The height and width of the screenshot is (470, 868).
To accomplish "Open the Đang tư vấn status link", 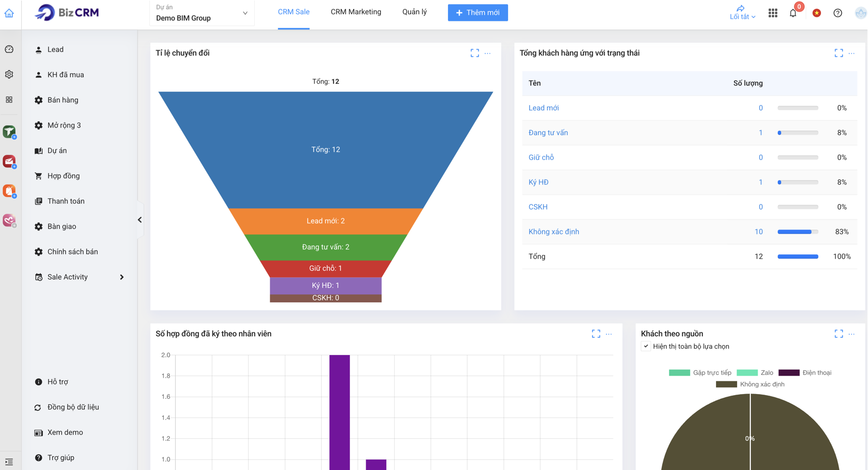I will pyautogui.click(x=548, y=133).
